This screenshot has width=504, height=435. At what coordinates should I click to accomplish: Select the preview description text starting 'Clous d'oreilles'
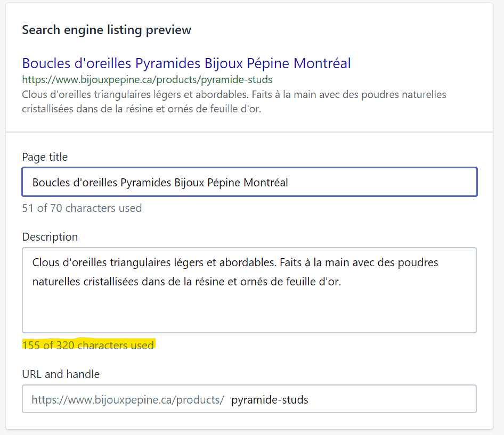234,102
